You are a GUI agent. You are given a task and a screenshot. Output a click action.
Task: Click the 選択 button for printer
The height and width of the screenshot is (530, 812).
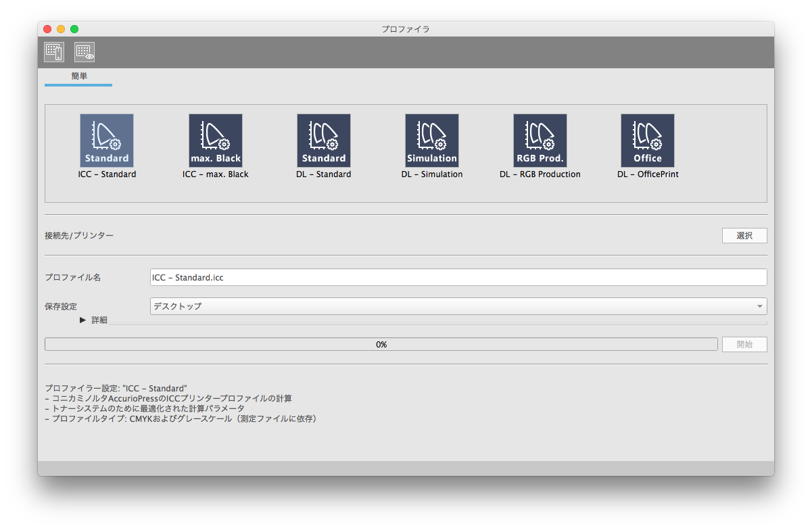(x=744, y=235)
